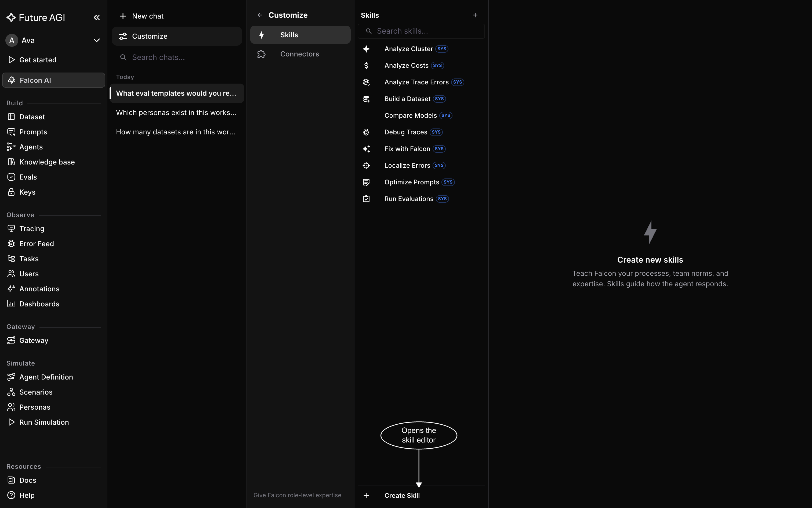Image resolution: width=812 pixels, height=508 pixels.
Task: Open the Fix with Falcon skill
Action: pyautogui.click(x=421, y=149)
